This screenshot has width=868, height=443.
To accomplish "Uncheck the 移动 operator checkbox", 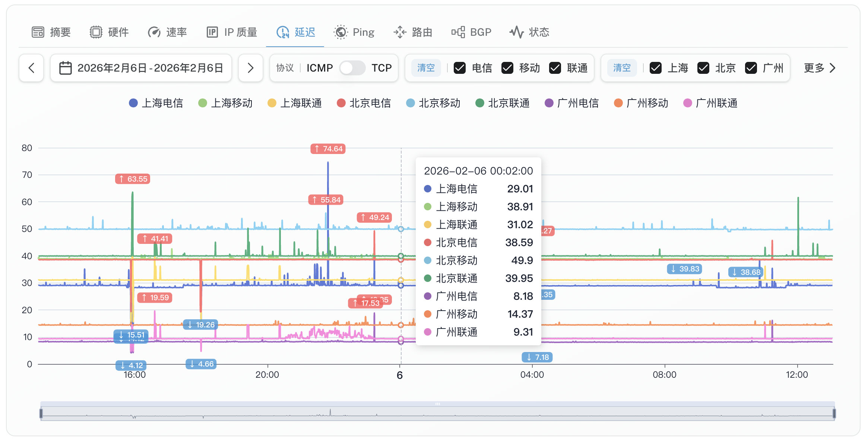I will point(507,68).
